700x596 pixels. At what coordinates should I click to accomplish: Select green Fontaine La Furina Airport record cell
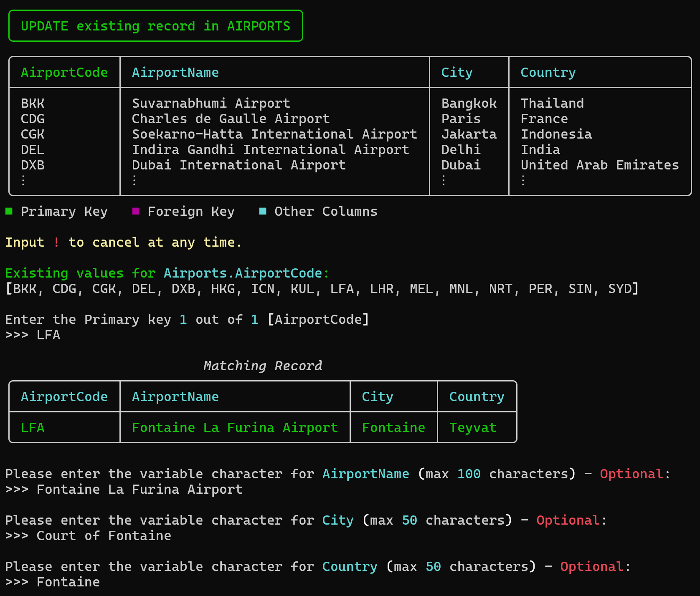pos(235,427)
